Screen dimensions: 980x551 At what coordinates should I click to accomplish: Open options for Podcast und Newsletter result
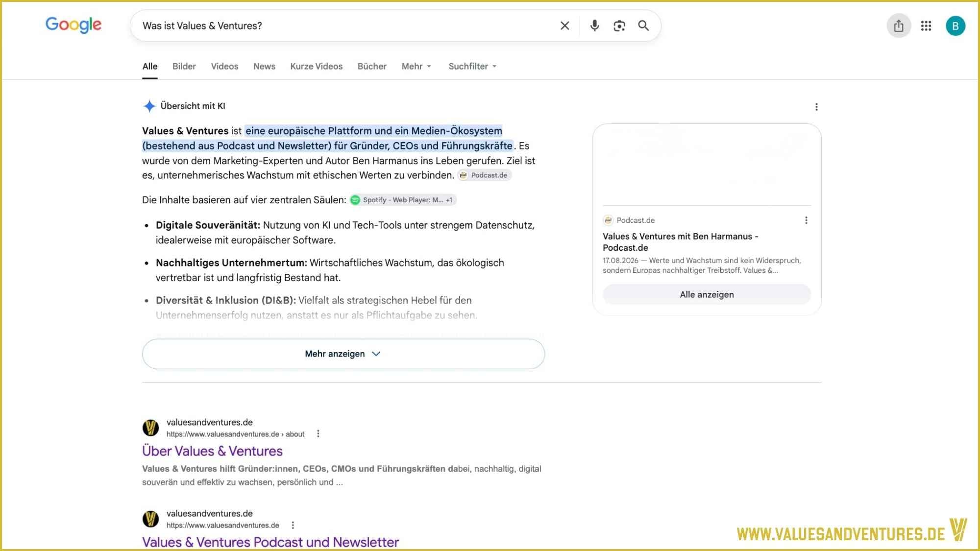coord(293,525)
